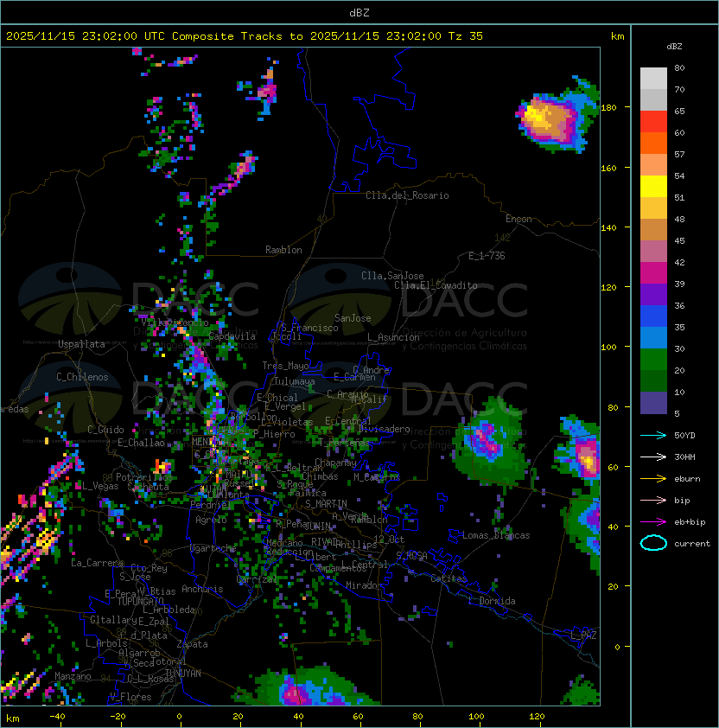Click the Clla.SanJose map label
This screenshot has width=719, height=728.
(x=392, y=276)
